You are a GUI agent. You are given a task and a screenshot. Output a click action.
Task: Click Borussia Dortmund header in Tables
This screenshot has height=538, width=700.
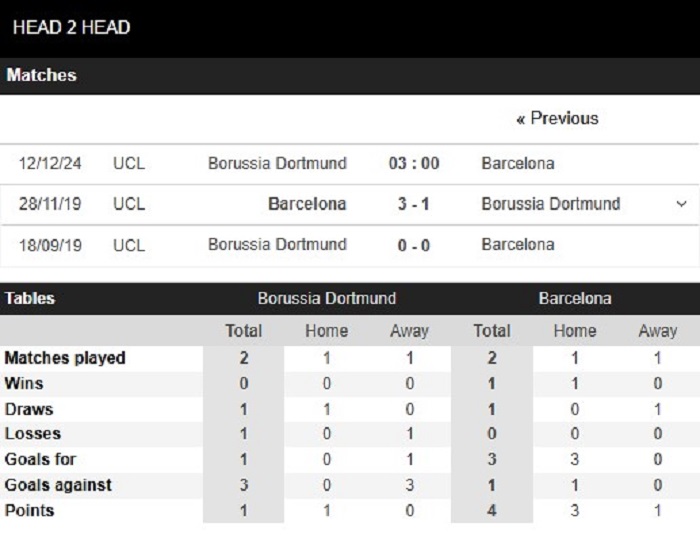click(x=327, y=298)
